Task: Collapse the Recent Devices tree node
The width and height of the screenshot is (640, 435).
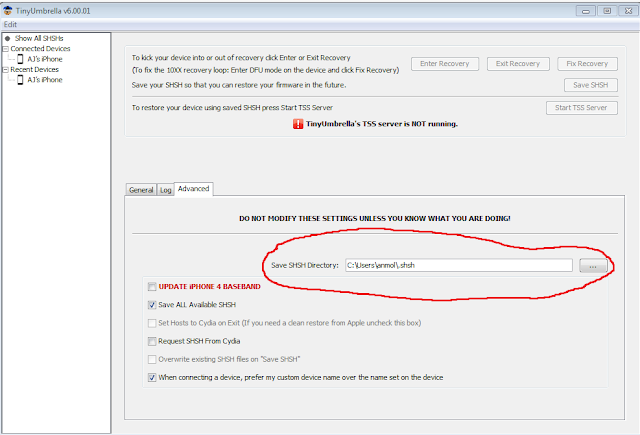Action: click(x=6, y=70)
